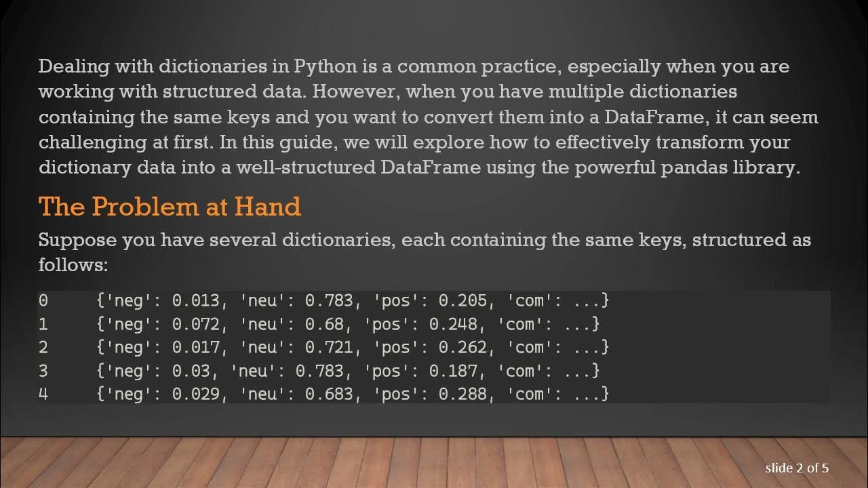Viewport: 868px width, 488px height.
Task: Click the word "follows:" above the code
Action: [x=73, y=264]
